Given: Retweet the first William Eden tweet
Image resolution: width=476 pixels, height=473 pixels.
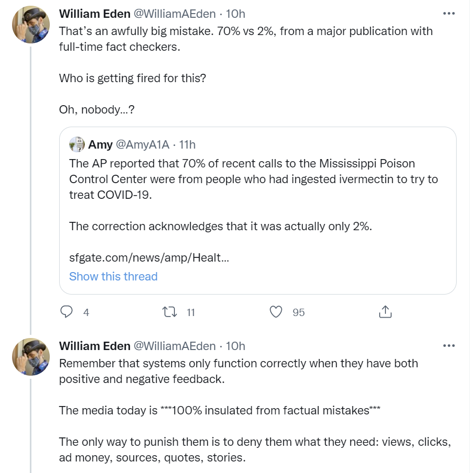Looking at the screenshot, I should tap(169, 312).
